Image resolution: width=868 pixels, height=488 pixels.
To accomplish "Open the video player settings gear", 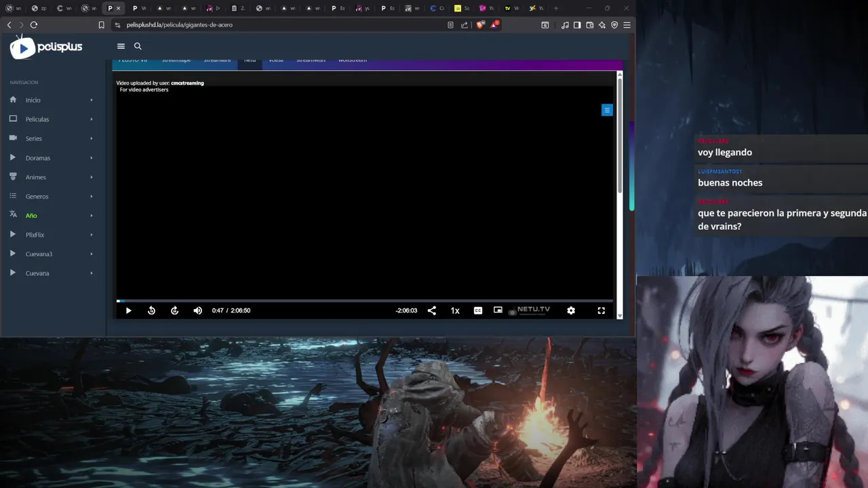I will tap(571, 310).
